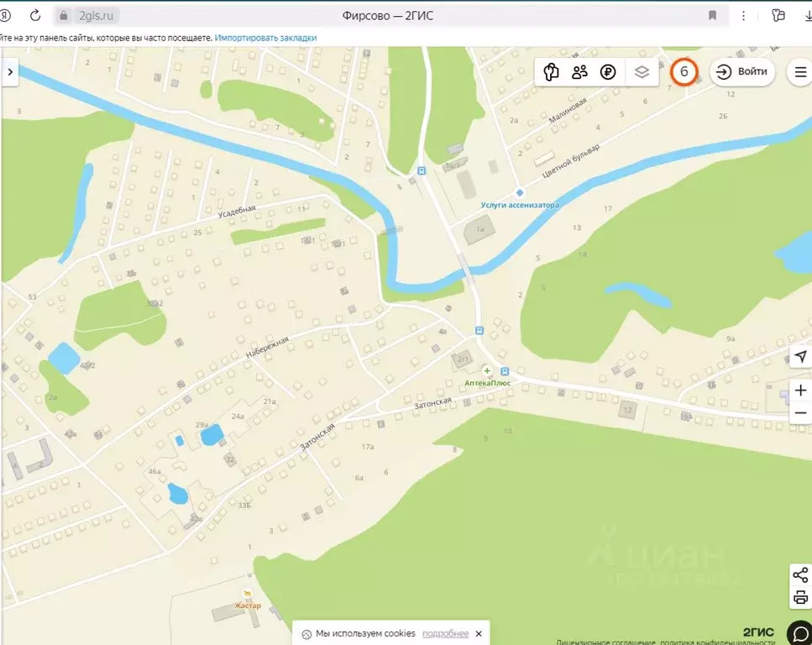Click the 2gis.ru address field
The width and height of the screenshot is (812, 645).
click(96, 16)
